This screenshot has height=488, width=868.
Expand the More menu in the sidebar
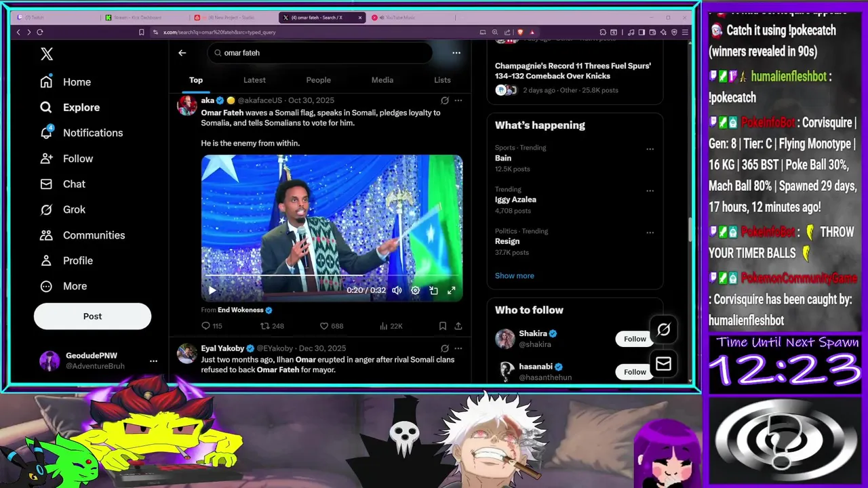tap(64, 286)
